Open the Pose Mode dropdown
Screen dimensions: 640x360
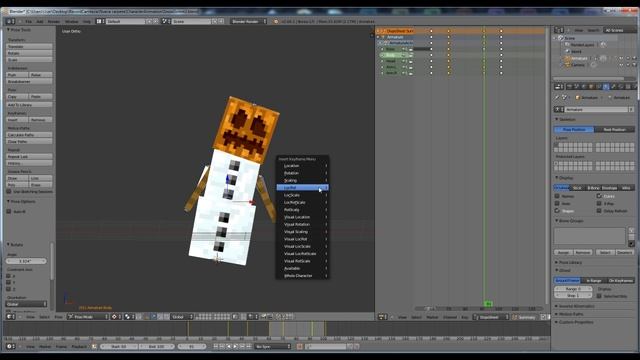click(88, 317)
